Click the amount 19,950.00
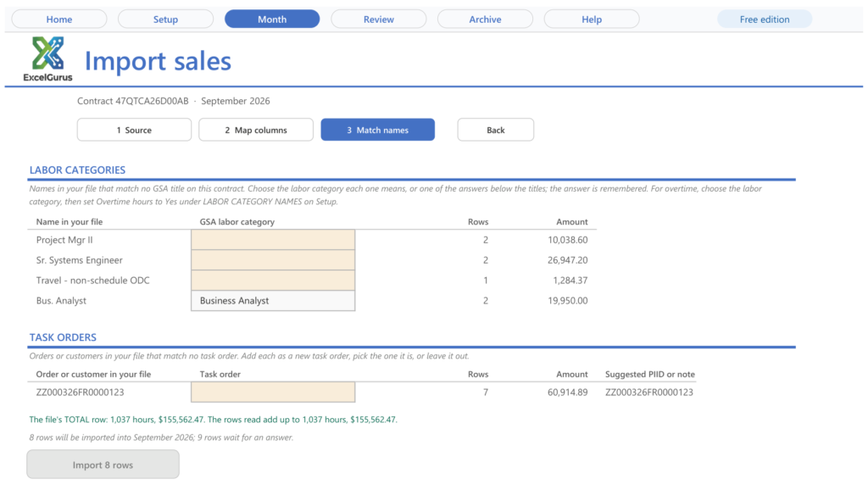868x490 pixels. 567,301
